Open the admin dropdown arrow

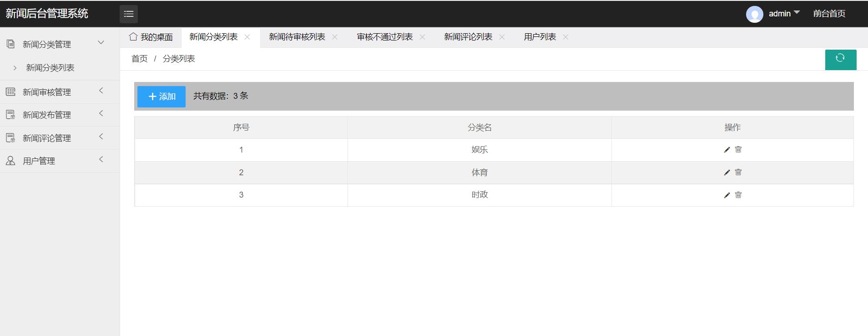(797, 12)
